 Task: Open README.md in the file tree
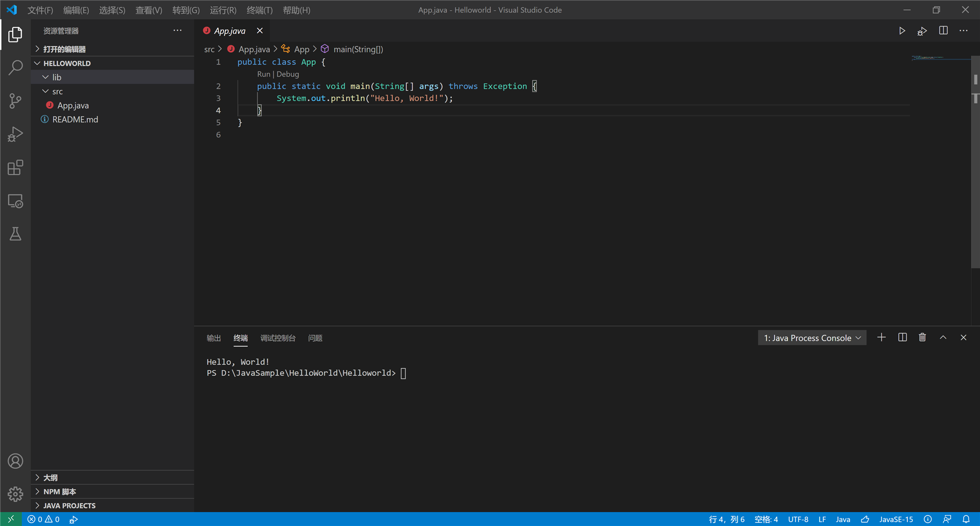[112, 119]
